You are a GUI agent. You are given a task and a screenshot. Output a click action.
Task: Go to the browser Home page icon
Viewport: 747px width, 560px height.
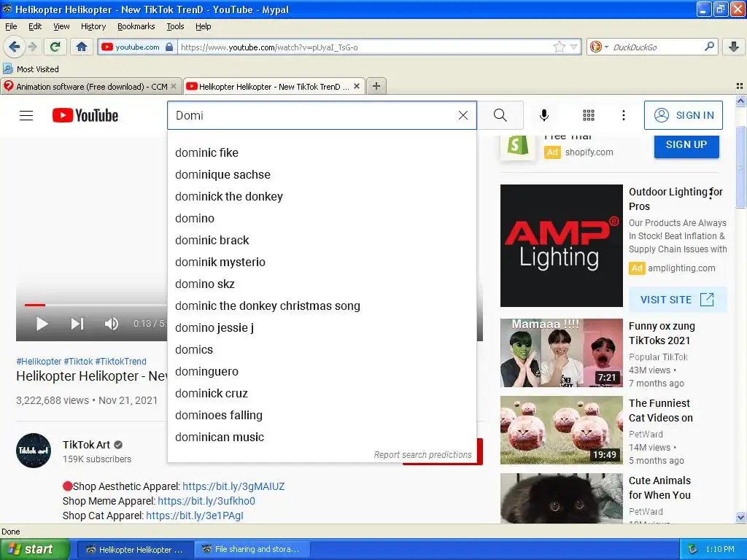tap(82, 47)
